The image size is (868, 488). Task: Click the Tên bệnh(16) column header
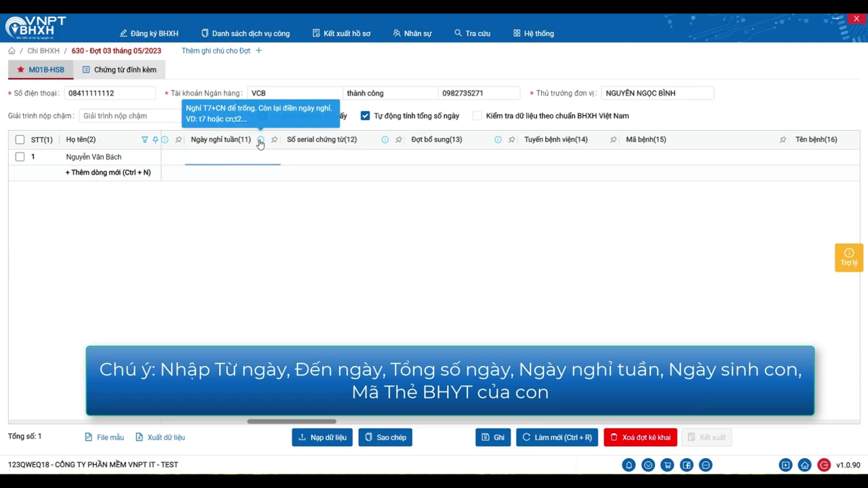click(816, 140)
